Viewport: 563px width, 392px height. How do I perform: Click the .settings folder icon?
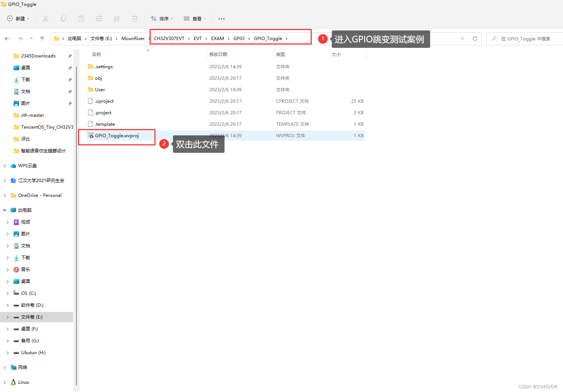91,67
